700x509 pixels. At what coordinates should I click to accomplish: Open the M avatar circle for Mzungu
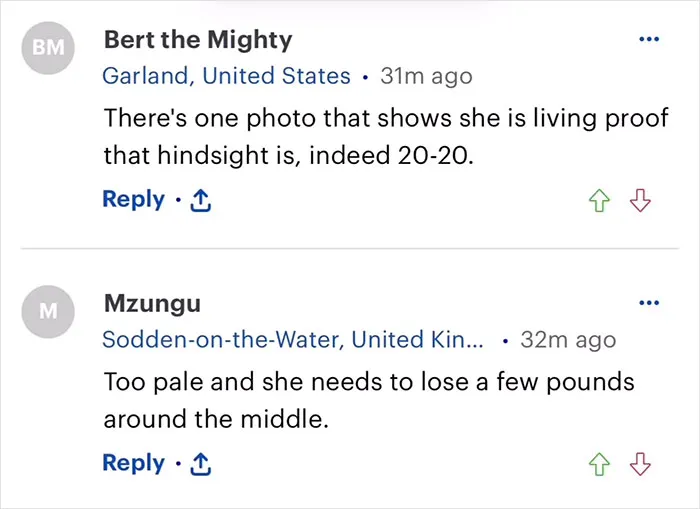[48, 312]
